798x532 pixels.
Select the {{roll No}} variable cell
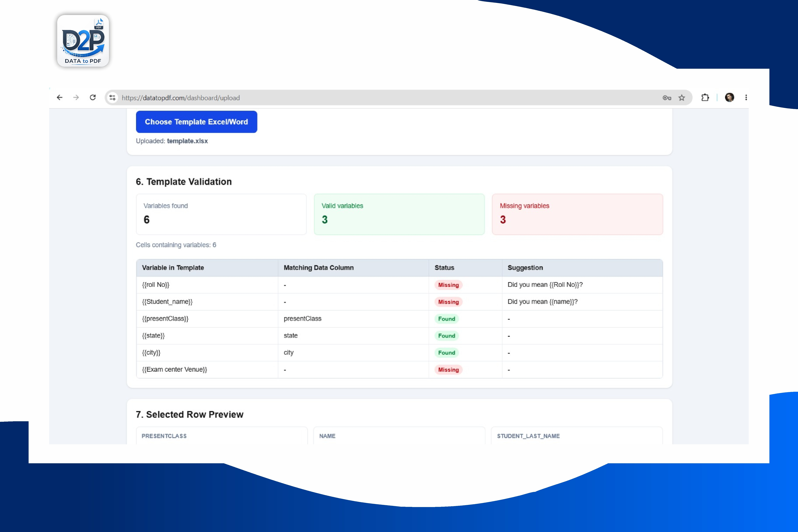pyautogui.click(x=207, y=285)
